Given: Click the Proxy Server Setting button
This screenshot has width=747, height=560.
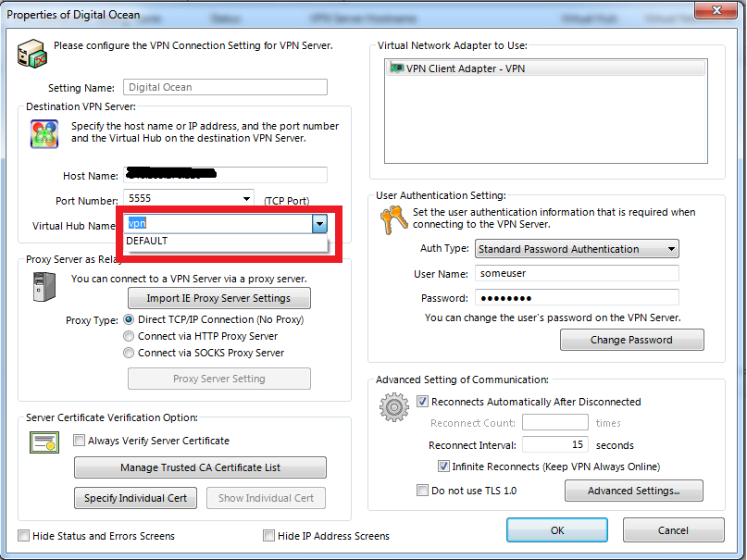Looking at the screenshot, I should 219,379.
